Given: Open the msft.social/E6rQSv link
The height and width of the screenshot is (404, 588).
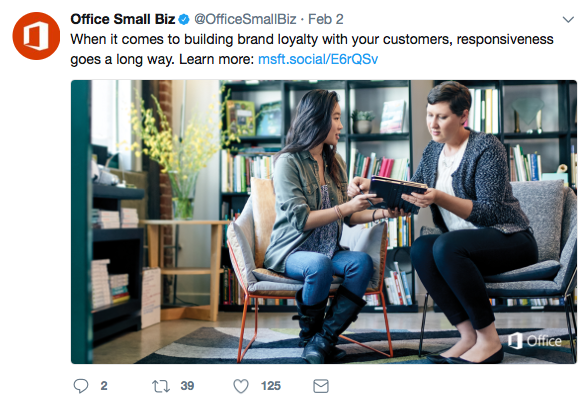Looking at the screenshot, I should click(318, 59).
